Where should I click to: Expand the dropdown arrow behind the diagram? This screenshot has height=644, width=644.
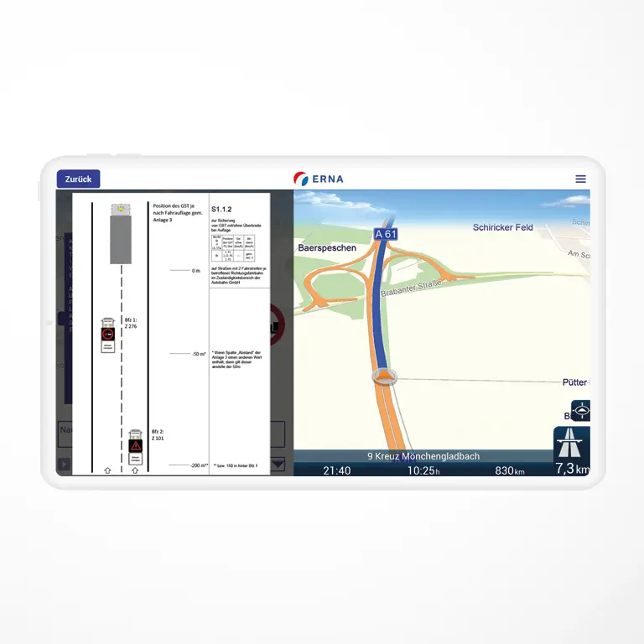[278, 464]
